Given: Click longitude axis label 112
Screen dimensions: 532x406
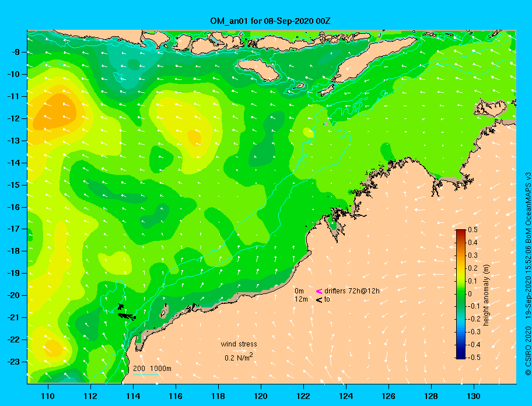Looking at the screenshot, I should tap(90, 396).
